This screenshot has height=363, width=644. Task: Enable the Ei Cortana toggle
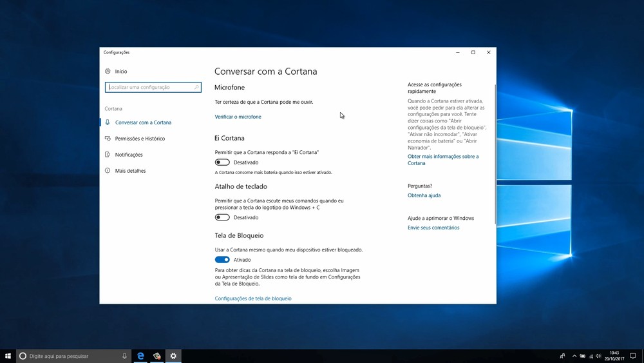pos(222,162)
